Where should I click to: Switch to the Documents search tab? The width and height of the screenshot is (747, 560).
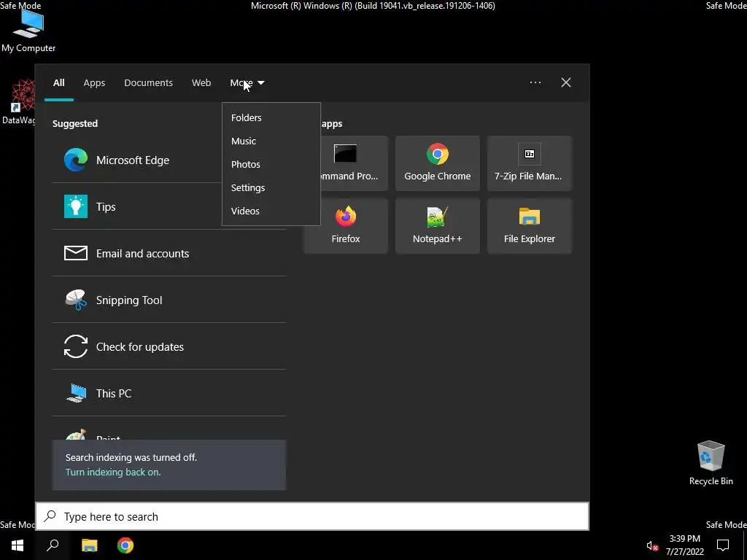pos(148,83)
